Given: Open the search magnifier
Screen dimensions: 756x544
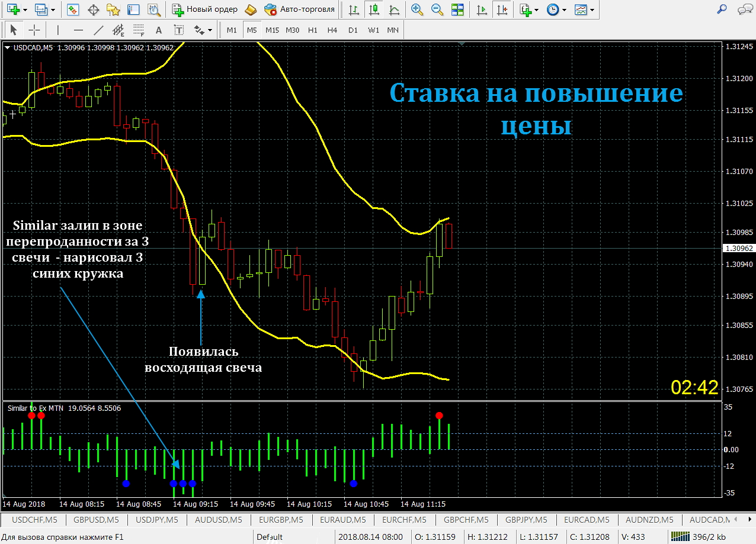Looking at the screenshot, I should [722, 9].
